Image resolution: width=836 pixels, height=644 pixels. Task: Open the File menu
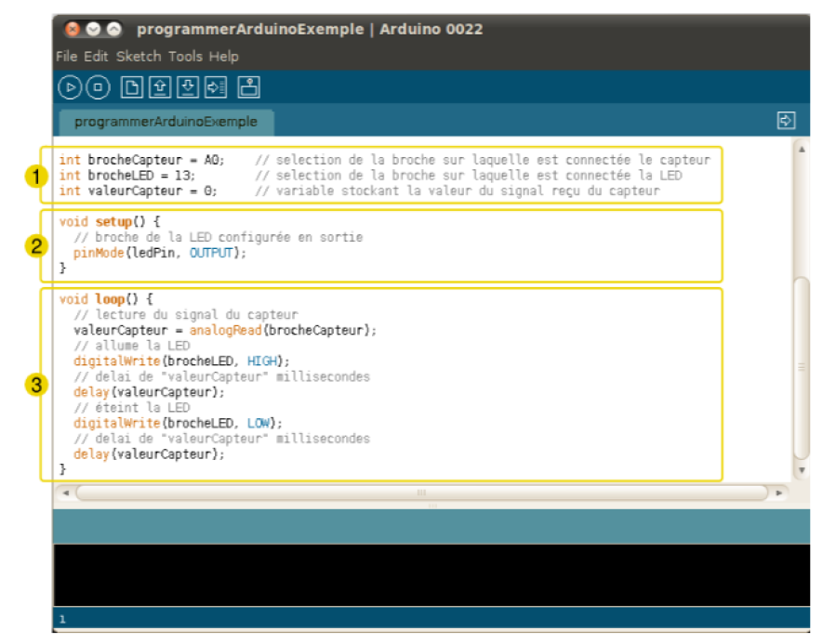click(x=67, y=57)
